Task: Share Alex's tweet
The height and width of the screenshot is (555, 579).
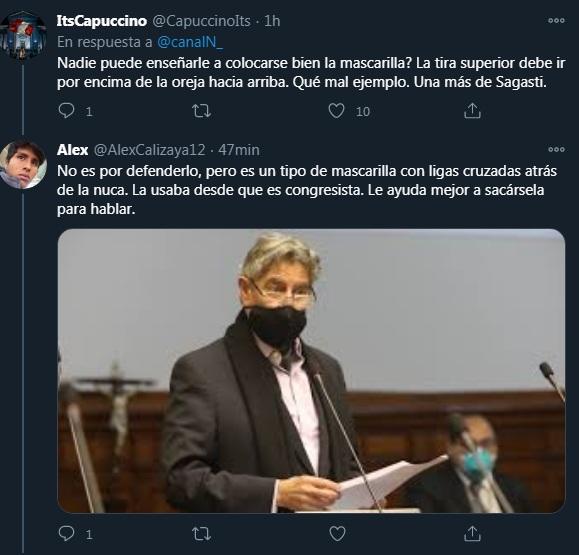Action: click(x=472, y=534)
